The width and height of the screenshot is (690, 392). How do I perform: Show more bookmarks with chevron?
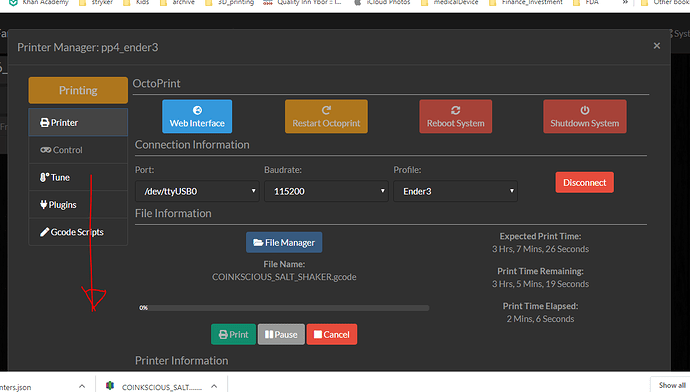pos(625,3)
